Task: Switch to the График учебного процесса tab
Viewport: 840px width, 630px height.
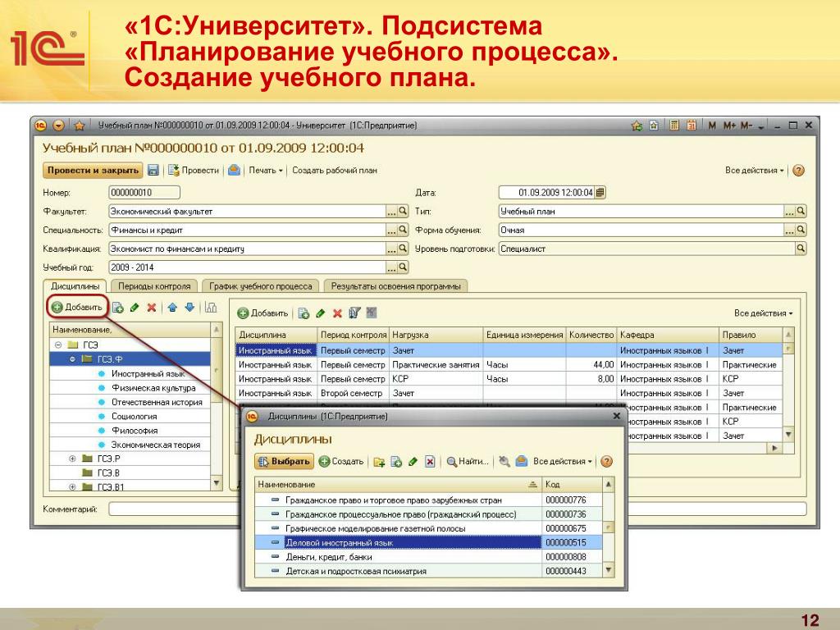Action: click(x=260, y=286)
